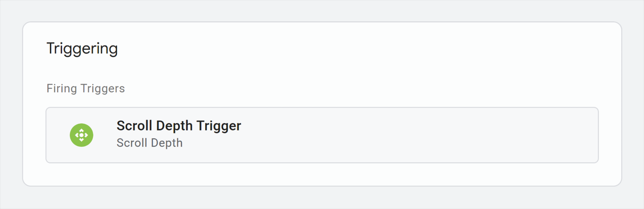Open the Scroll Depth Trigger row
The height and width of the screenshot is (209, 644).
pyautogui.click(x=322, y=135)
